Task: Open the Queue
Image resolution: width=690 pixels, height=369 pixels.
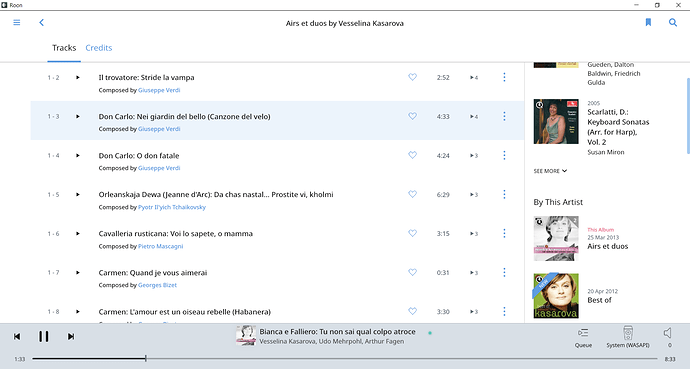Action: (x=583, y=337)
